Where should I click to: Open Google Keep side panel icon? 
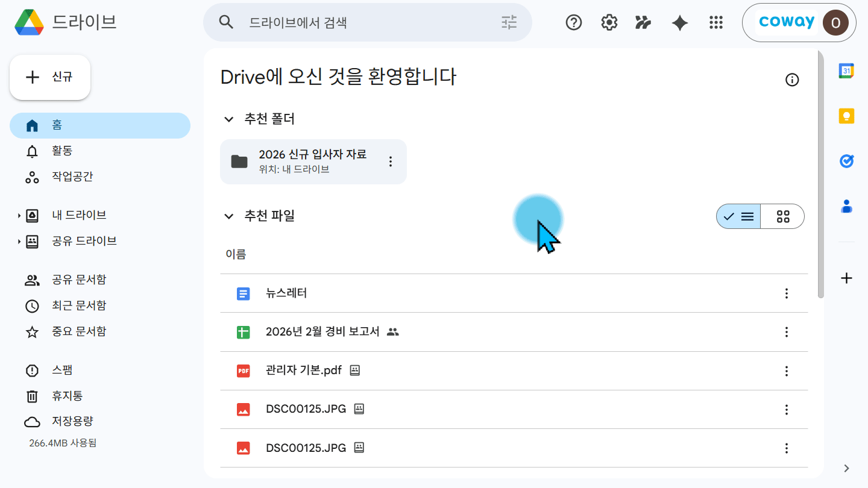click(847, 116)
